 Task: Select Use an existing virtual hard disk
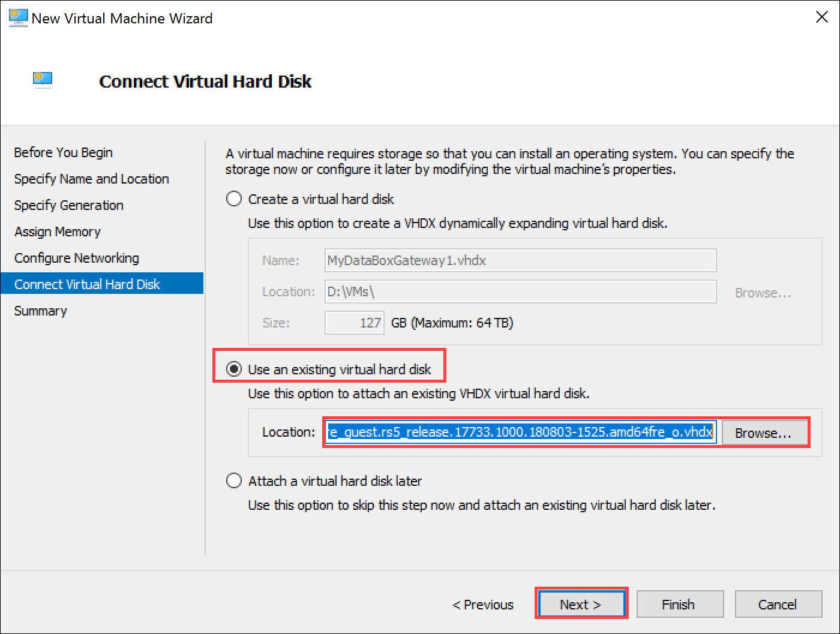(x=233, y=369)
